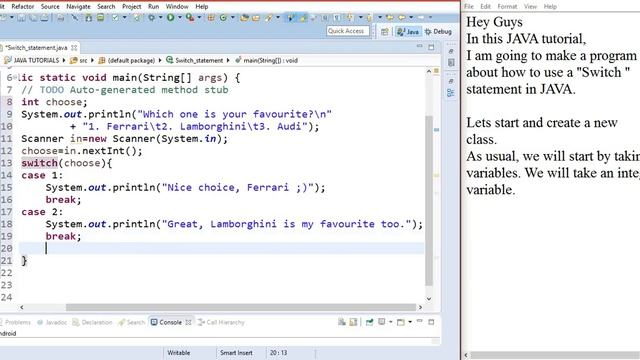Toggle Mark Occurrences in the toolbar
The image size is (640, 360).
[291, 18]
